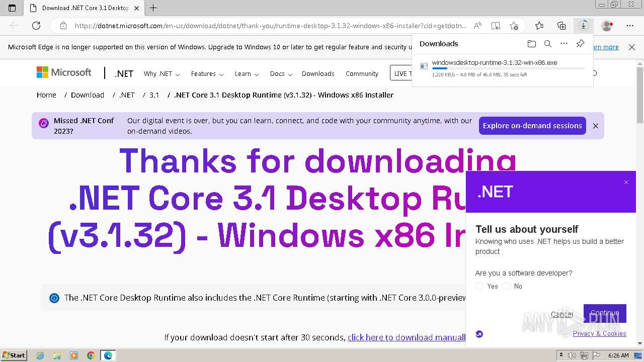This screenshot has height=362, width=644.
Task: Open Edge Settings and more menu
Action: (630, 26)
